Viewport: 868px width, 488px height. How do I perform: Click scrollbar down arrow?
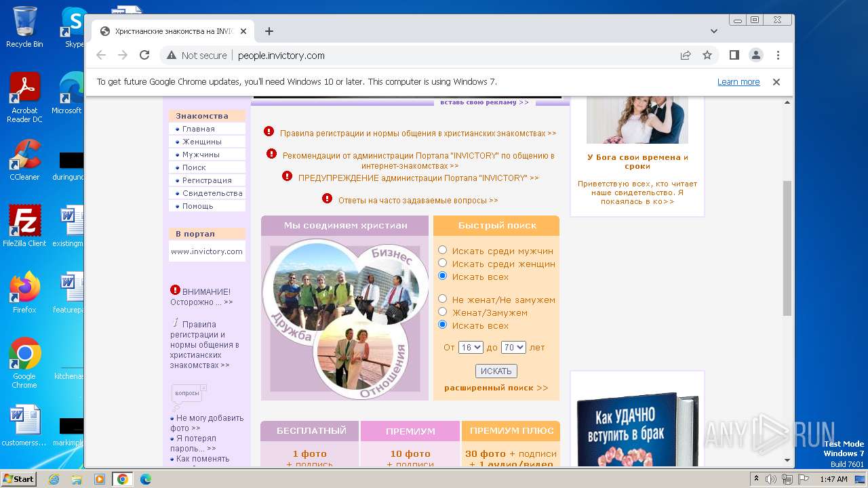[x=787, y=460]
